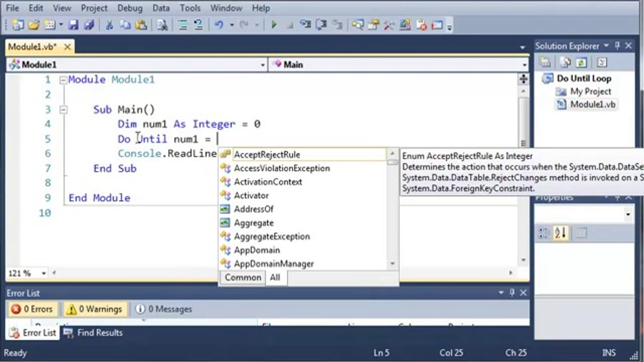Viewport: 644px width, 362px height.
Task: Open the Undo history dropdown arrow
Action: point(231,25)
